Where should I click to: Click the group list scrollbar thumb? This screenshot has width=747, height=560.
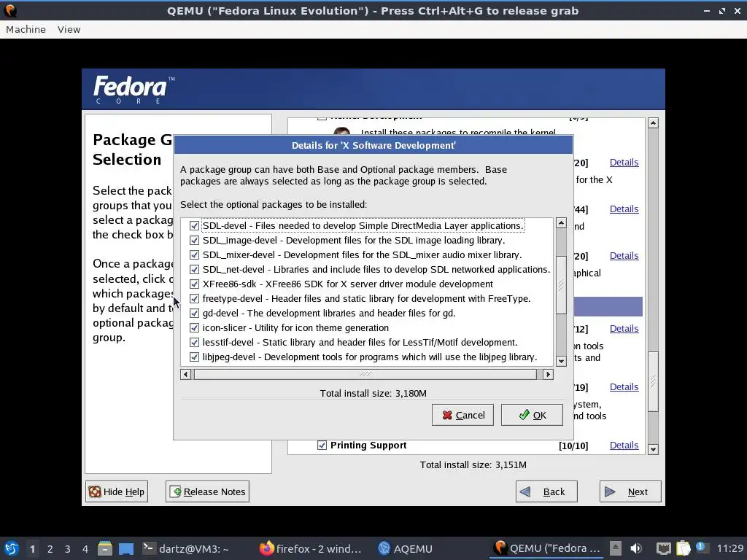tap(653, 381)
